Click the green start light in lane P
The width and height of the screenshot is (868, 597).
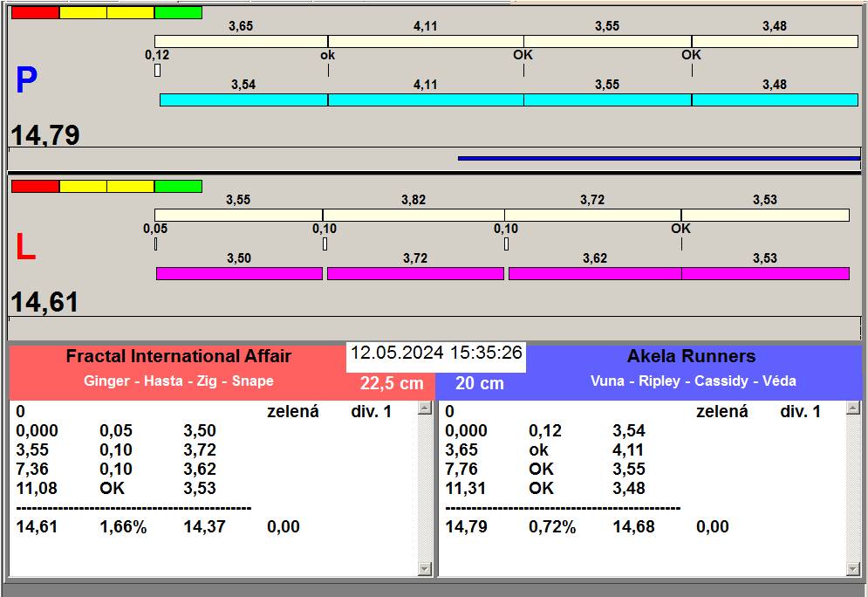pyautogui.click(x=178, y=13)
